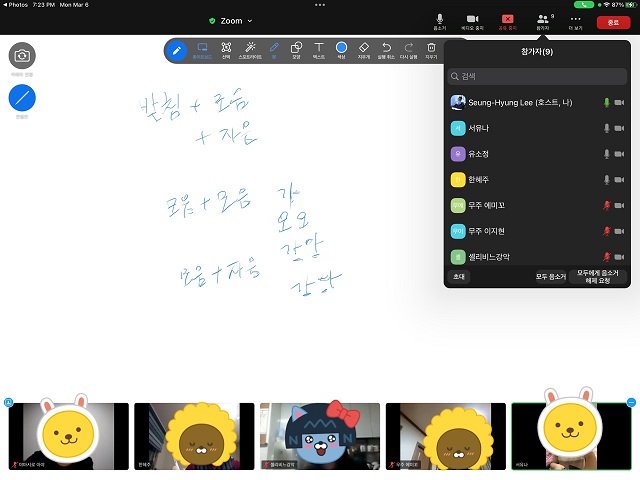This screenshot has width=640, height=480.
Task: Tap the green call indicator pill
Action: (x=584, y=5)
